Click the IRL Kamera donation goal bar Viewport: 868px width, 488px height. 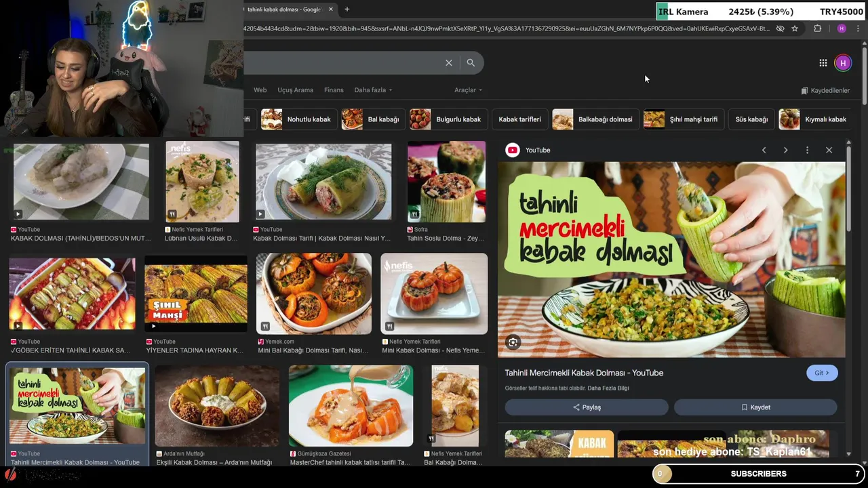pos(759,12)
